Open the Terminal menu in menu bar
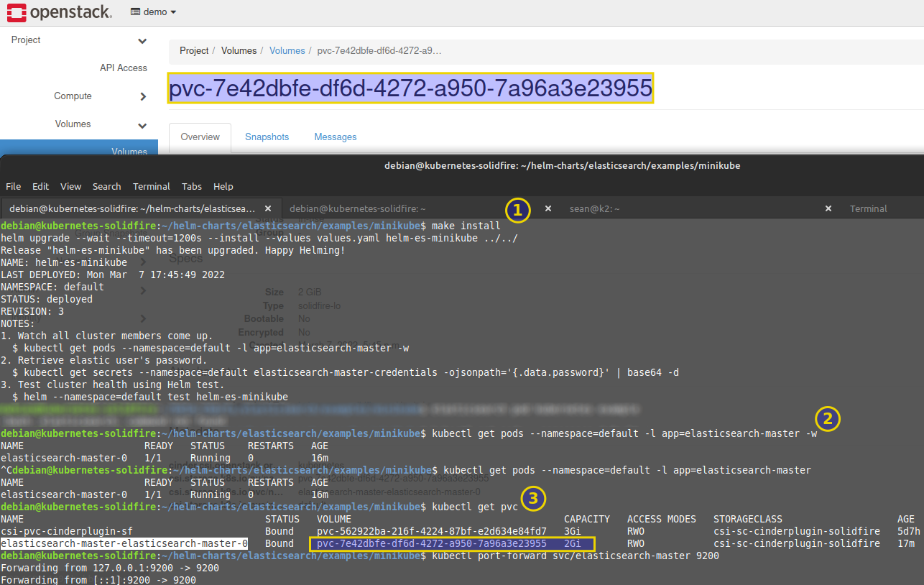924x585 pixels. [152, 187]
